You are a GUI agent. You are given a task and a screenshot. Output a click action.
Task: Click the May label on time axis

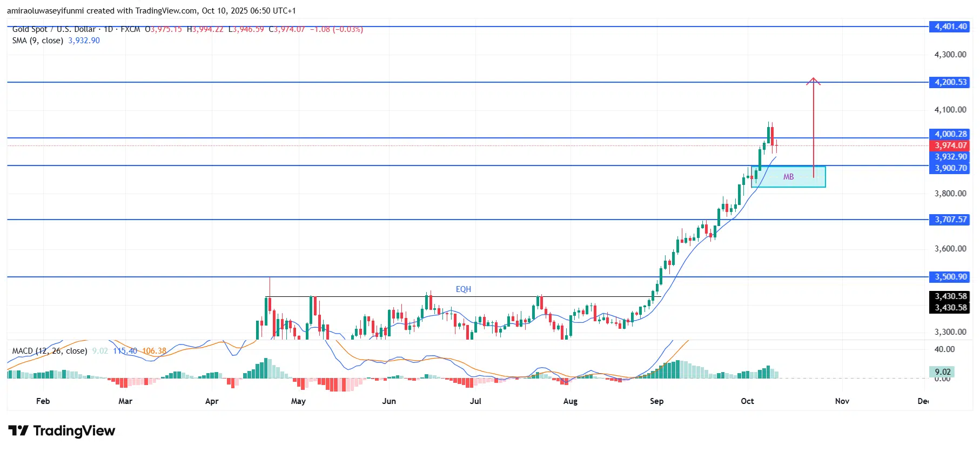(298, 401)
